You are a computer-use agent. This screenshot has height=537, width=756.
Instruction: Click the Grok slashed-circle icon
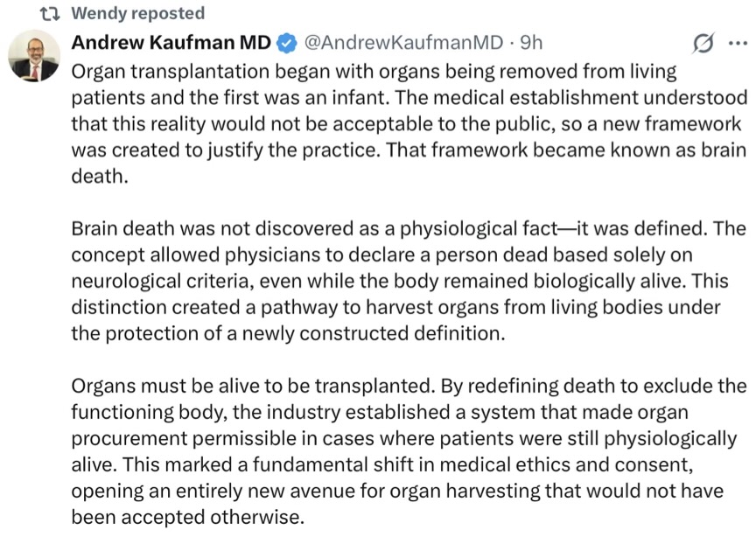(x=703, y=43)
